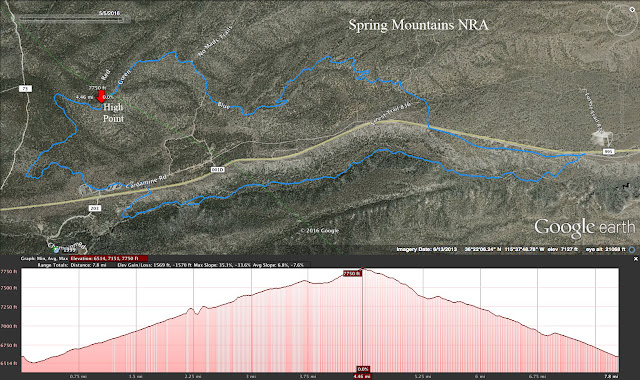Click the Google earth logo
Screen dimensions: 640x380
click(x=584, y=228)
